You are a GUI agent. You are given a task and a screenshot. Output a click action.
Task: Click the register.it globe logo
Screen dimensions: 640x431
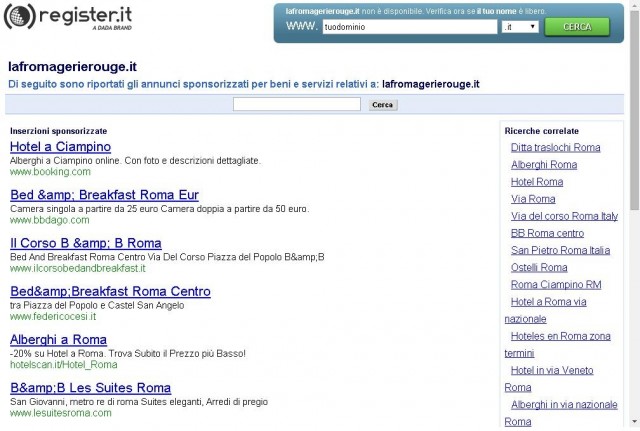pyautogui.click(x=20, y=16)
